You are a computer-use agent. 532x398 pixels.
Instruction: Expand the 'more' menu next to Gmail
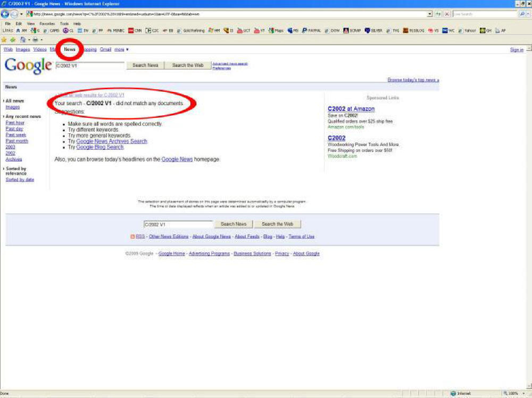[121, 49]
